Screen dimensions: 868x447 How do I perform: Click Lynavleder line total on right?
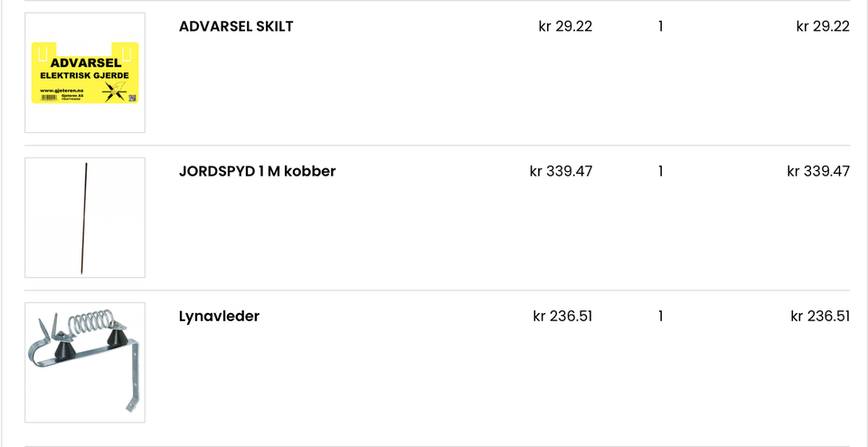point(820,316)
